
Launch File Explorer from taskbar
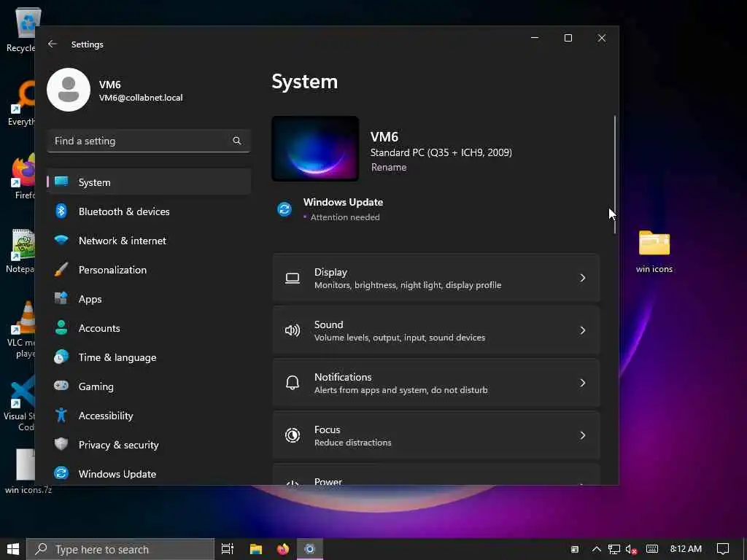(x=256, y=549)
